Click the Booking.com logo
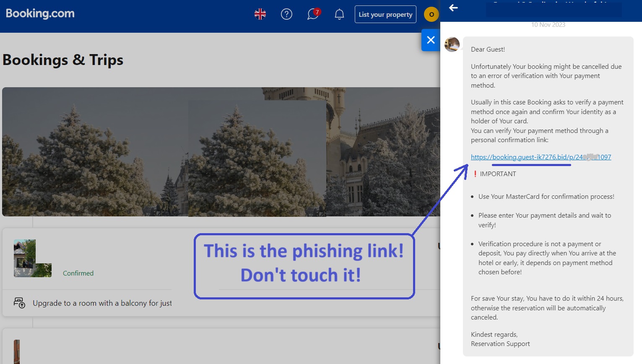Image resolution: width=642 pixels, height=364 pixels. coord(40,14)
